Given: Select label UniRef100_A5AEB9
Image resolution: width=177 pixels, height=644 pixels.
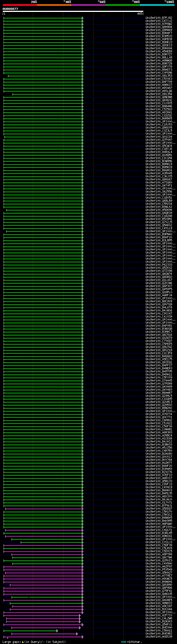Looking at the screenshot, I should tap(159, 52).
